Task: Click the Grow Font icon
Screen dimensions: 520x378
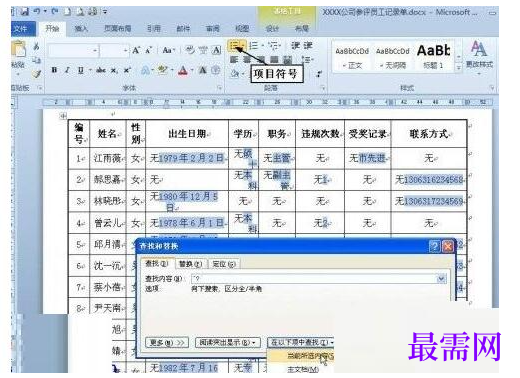Action: tap(136, 51)
